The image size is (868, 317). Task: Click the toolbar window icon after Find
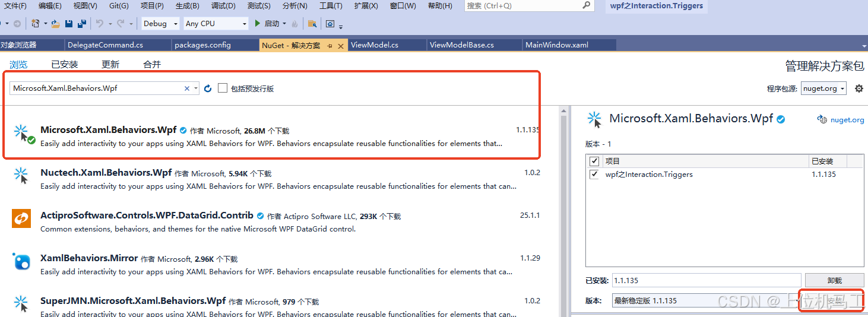click(331, 24)
